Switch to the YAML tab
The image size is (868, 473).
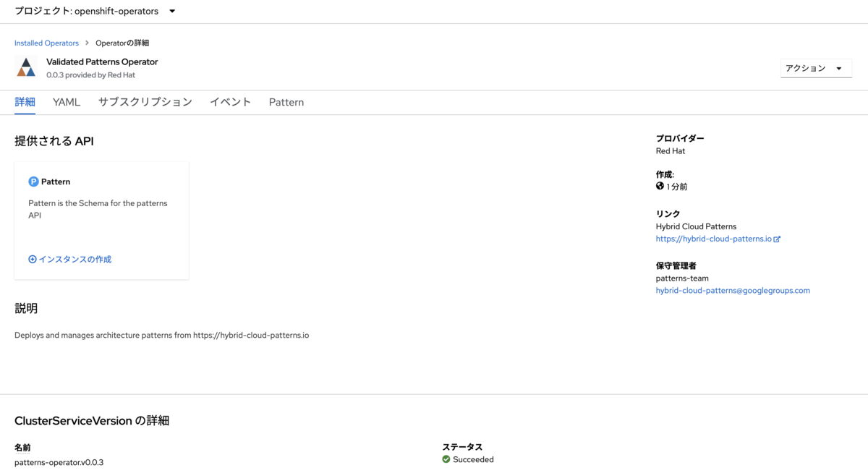(67, 102)
